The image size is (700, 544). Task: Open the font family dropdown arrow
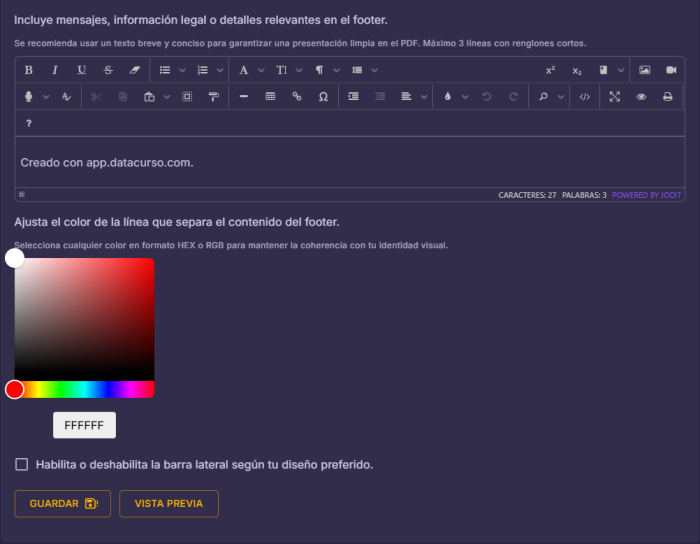261,70
